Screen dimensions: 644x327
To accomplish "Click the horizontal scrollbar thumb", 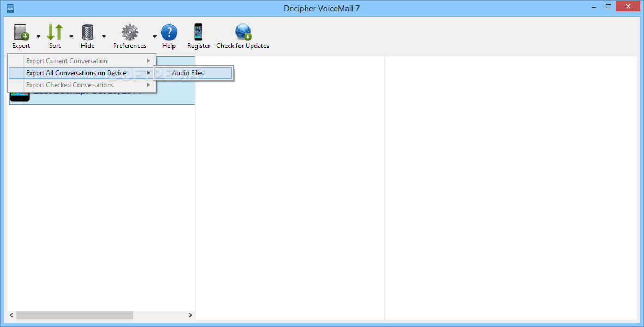I will coord(75,315).
